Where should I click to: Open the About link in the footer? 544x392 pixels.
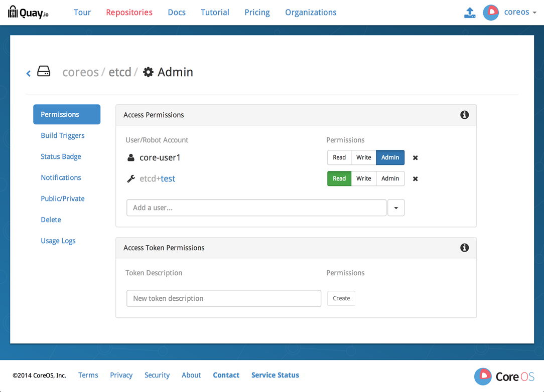(x=191, y=375)
